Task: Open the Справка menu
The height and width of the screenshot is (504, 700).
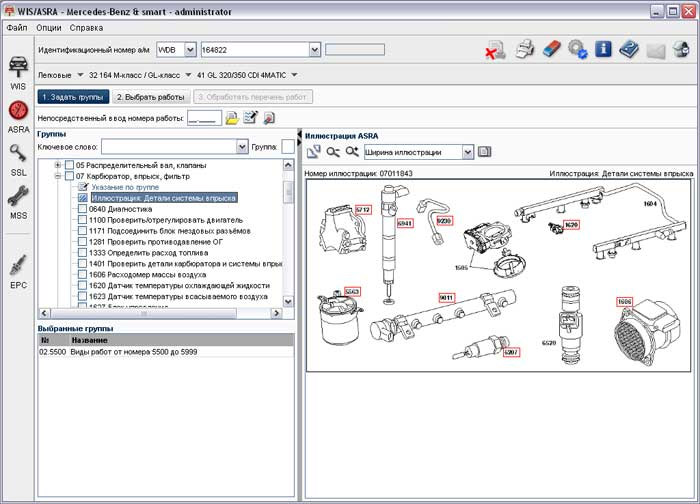Action: coord(86,27)
